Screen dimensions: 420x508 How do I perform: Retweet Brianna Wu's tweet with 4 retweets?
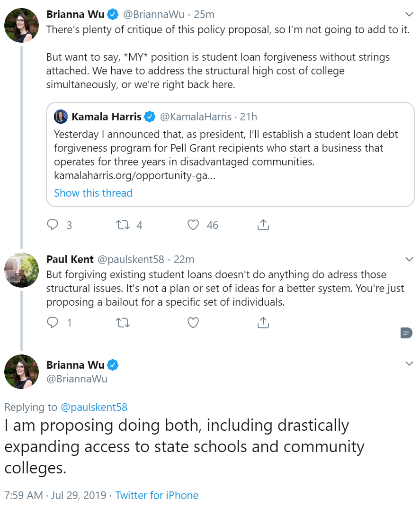click(123, 225)
